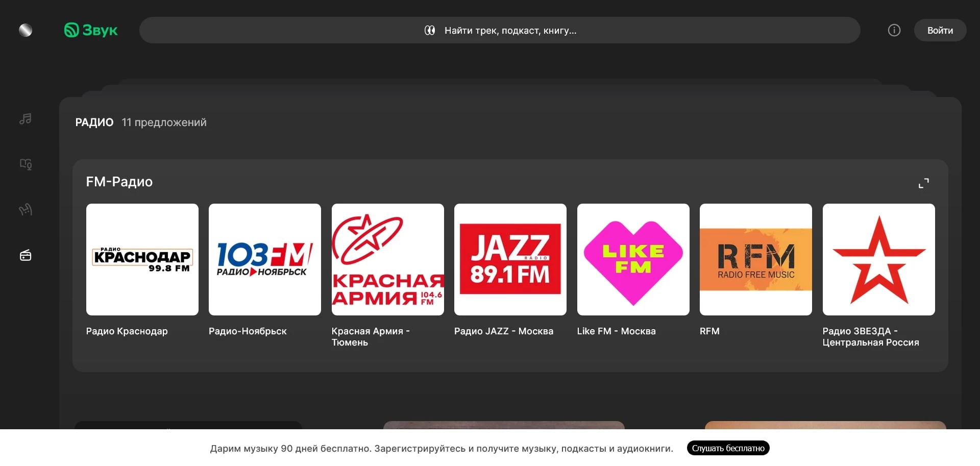Open the music note sidebar section

[x=26, y=119]
